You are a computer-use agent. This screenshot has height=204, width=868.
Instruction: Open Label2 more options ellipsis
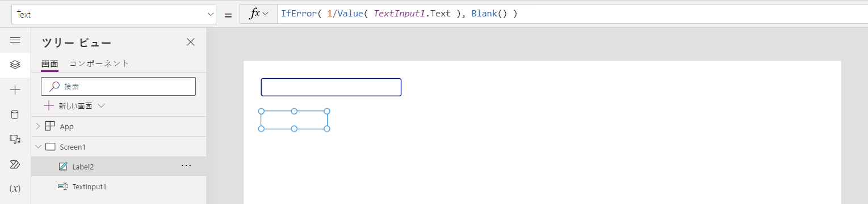tap(186, 165)
